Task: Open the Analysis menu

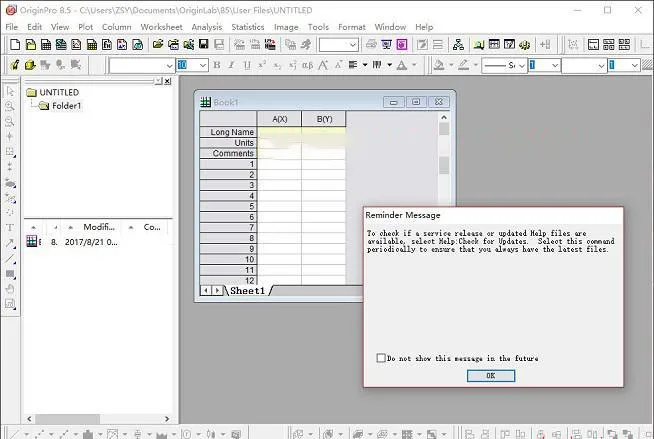Action: [206, 27]
